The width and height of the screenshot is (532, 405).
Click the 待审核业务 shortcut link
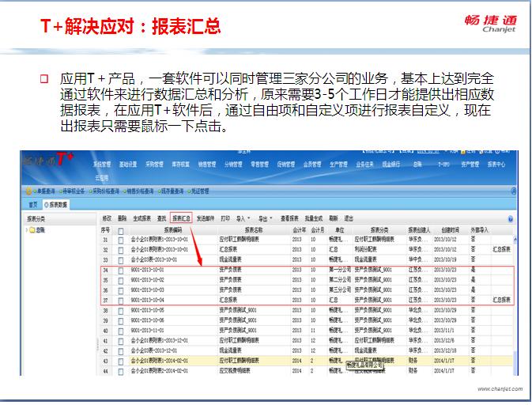pyautogui.click(x=74, y=191)
